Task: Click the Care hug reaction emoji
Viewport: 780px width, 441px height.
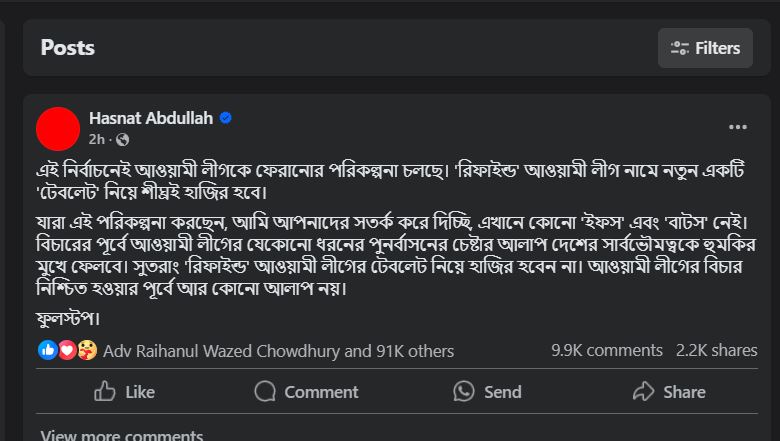Action: (86, 350)
